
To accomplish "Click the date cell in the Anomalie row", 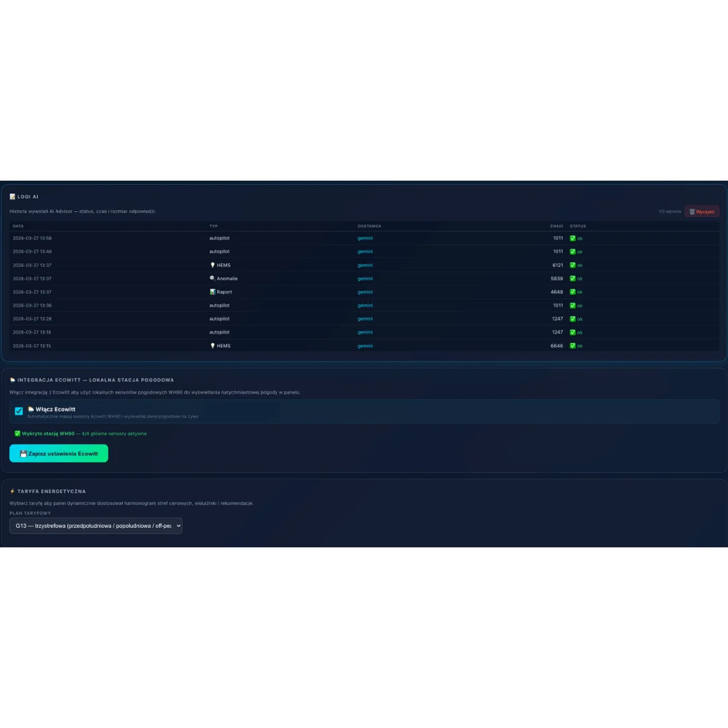I will (32, 278).
